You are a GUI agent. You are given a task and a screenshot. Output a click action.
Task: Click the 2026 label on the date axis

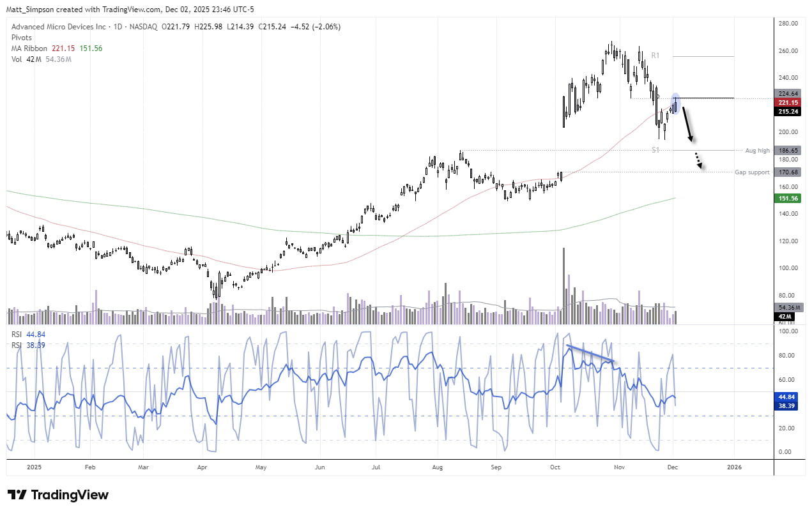tap(734, 467)
